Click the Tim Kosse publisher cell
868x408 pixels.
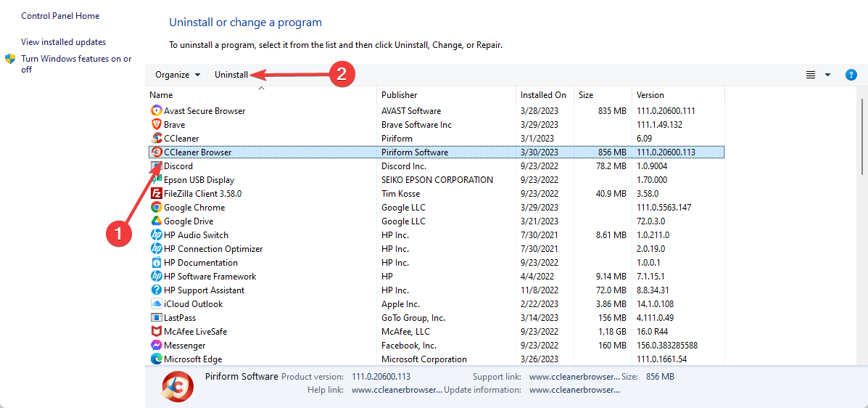(401, 193)
